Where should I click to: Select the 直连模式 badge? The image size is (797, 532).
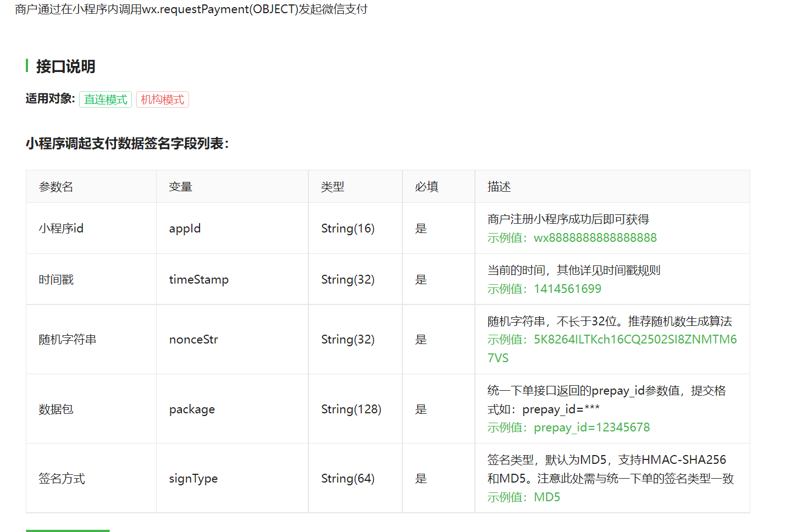pyautogui.click(x=105, y=99)
